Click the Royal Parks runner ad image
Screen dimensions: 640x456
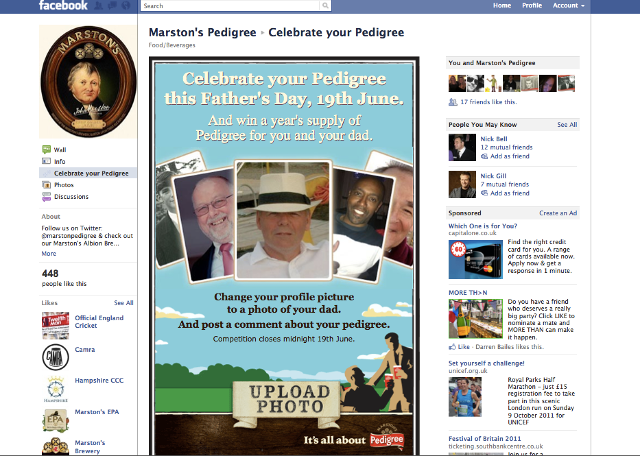465,397
